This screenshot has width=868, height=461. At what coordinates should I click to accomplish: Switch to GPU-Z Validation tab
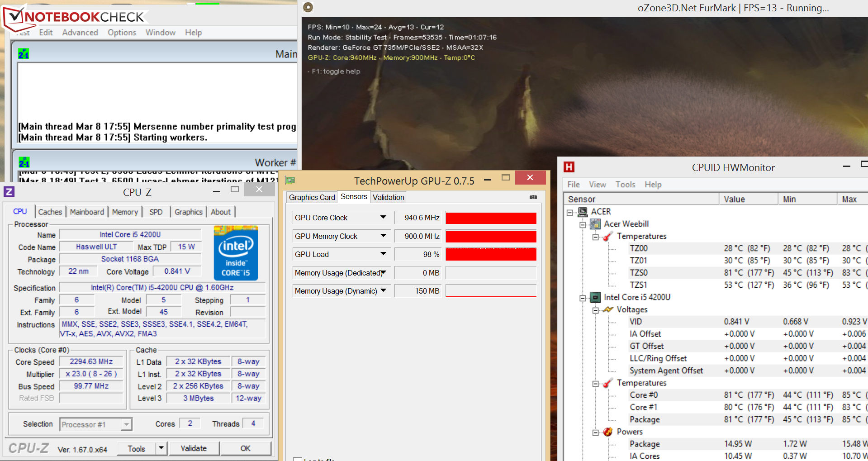(389, 197)
